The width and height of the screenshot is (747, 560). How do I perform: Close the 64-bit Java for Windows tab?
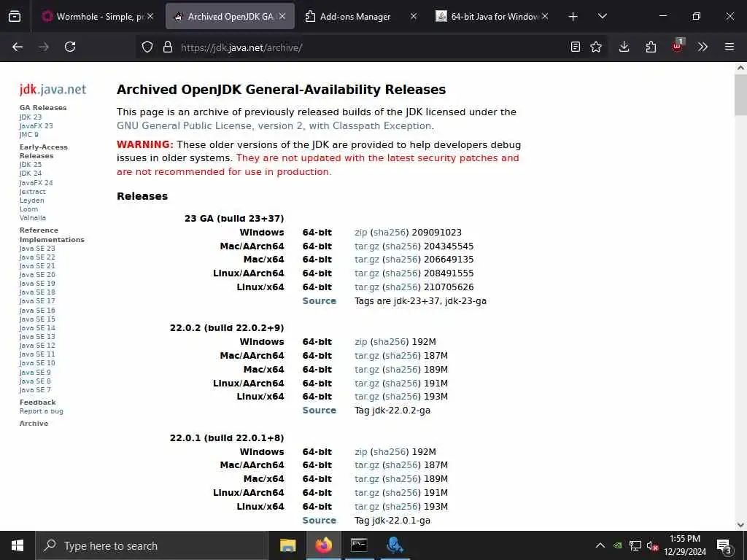[x=545, y=16]
